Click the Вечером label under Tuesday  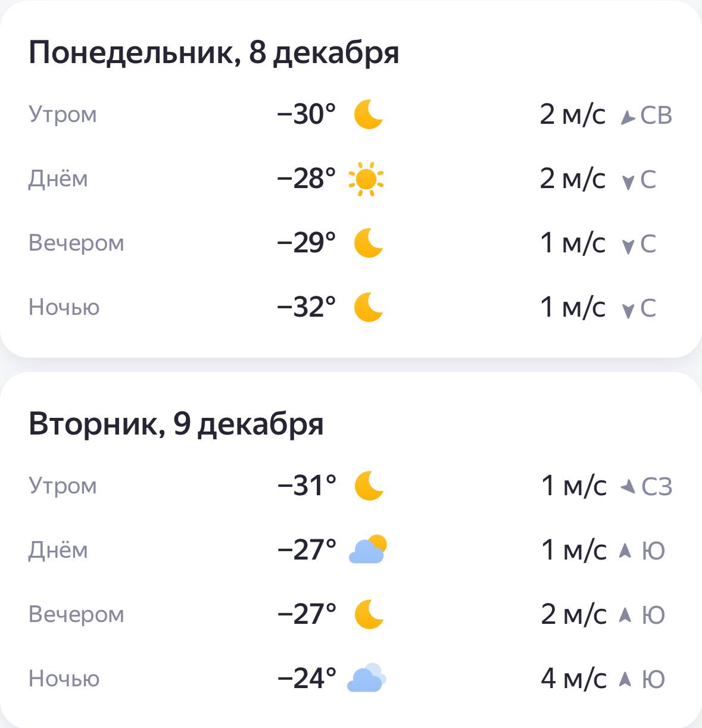76,614
